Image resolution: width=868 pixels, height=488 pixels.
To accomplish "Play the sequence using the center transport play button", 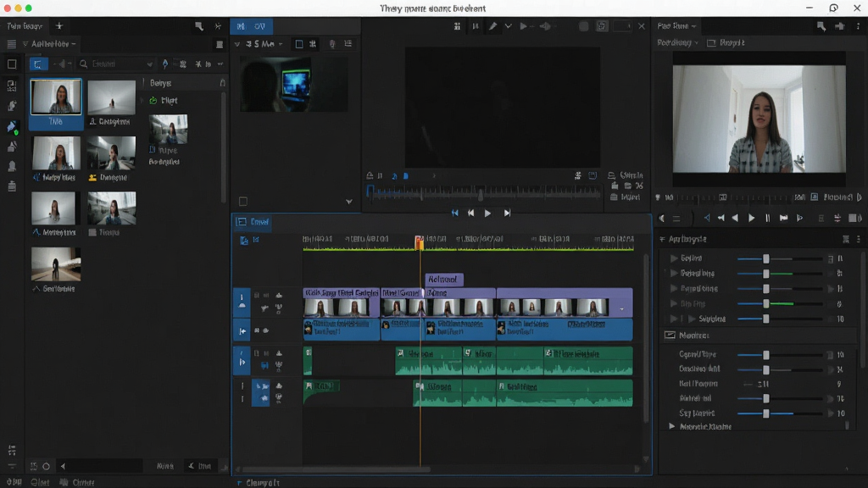I will pyautogui.click(x=487, y=213).
